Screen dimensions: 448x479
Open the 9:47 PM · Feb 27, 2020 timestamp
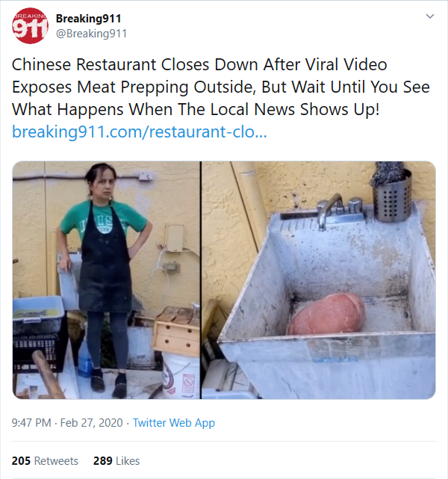(x=67, y=423)
